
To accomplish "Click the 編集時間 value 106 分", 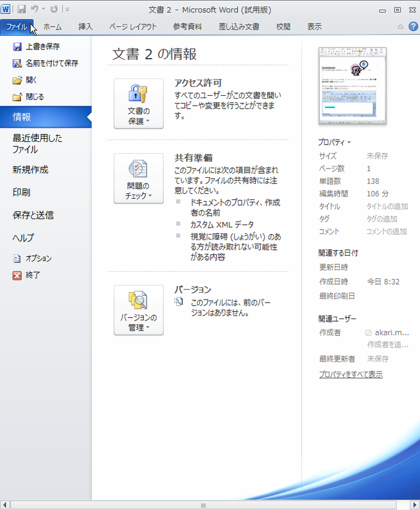I will (378, 194).
